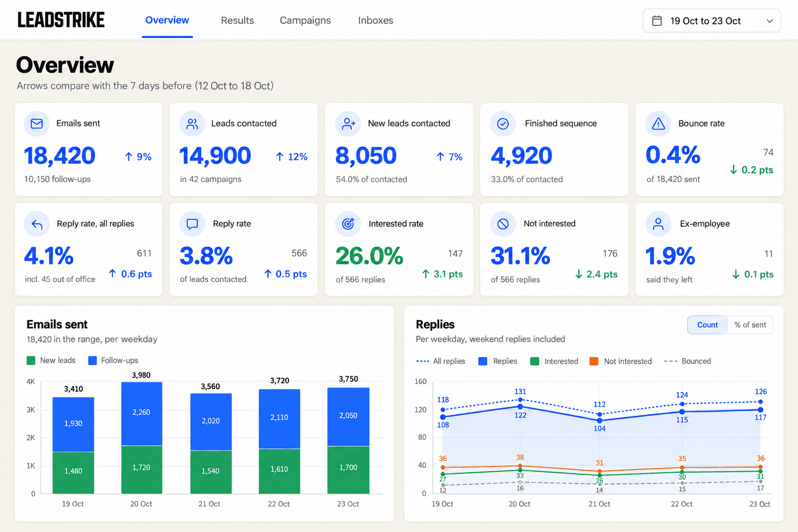Toggle the New leads legend swatch
The height and width of the screenshot is (532, 798).
click(x=31, y=361)
